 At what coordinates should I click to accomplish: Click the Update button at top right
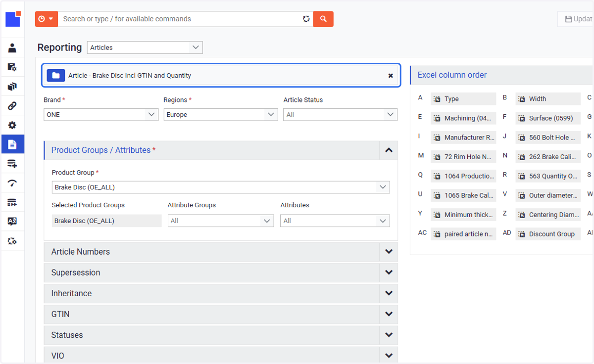[x=576, y=19]
